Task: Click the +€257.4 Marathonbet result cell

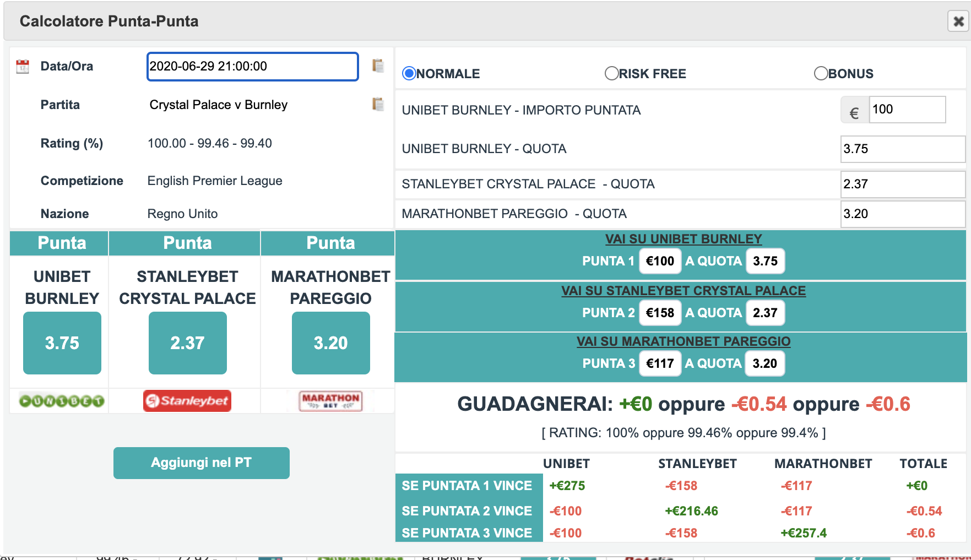Action: point(804,533)
